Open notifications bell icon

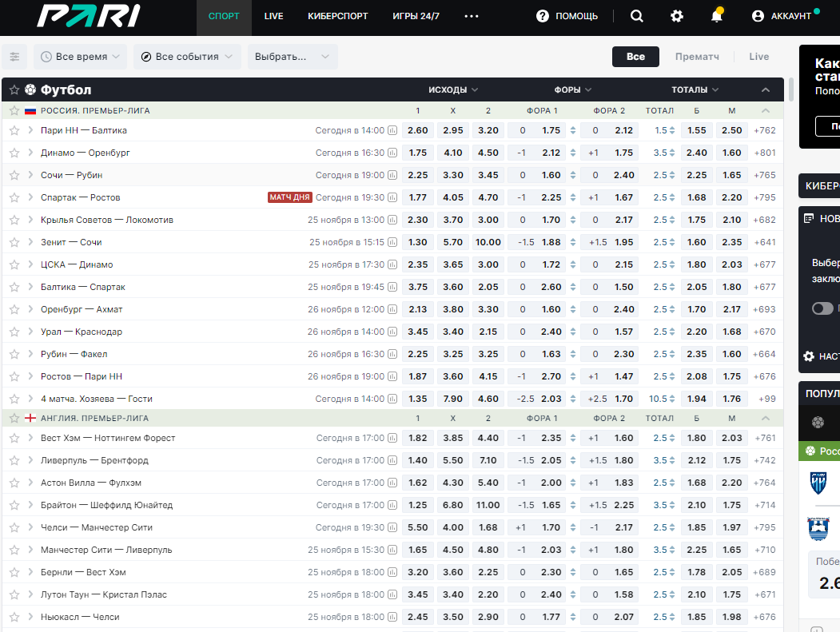pyautogui.click(x=717, y=15)
